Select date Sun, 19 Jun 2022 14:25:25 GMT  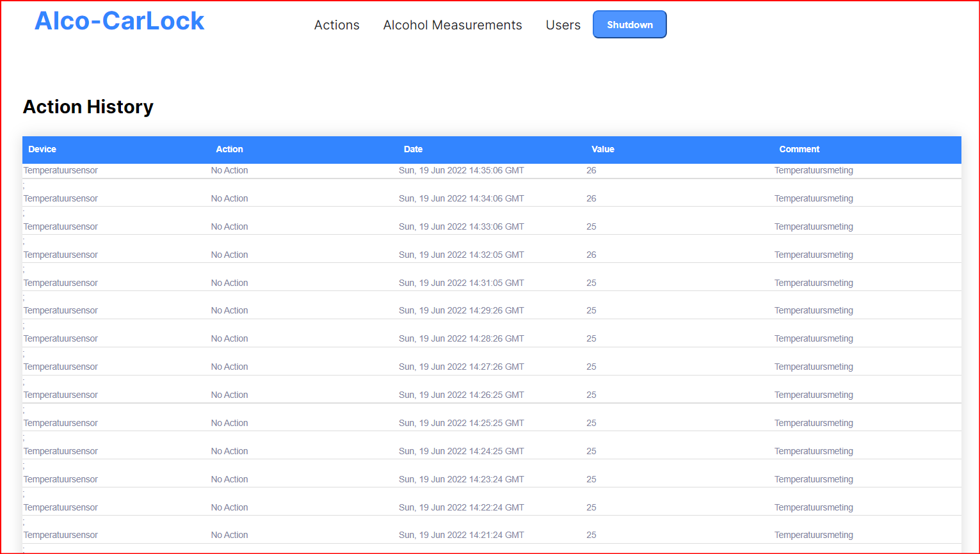(x=462, y=423)
